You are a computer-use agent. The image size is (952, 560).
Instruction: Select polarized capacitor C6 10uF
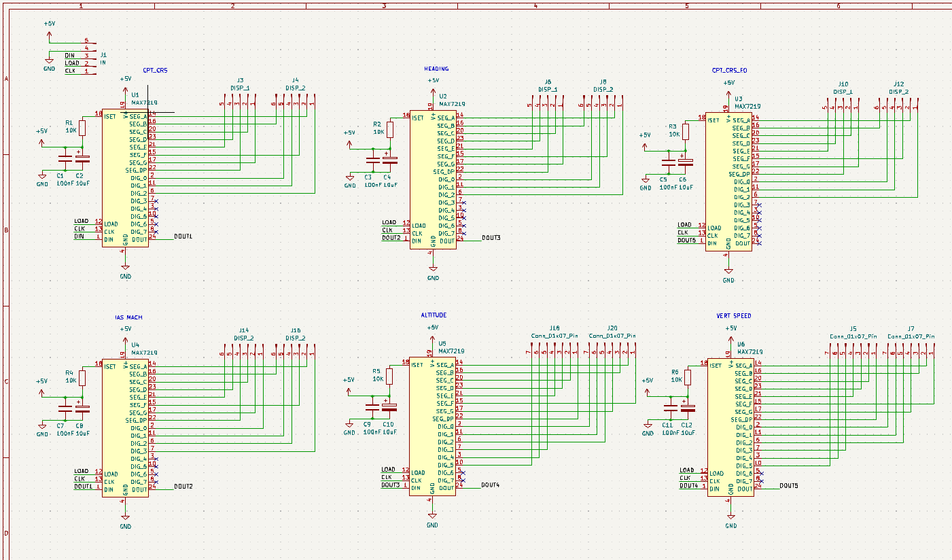(x=686, y=162)
